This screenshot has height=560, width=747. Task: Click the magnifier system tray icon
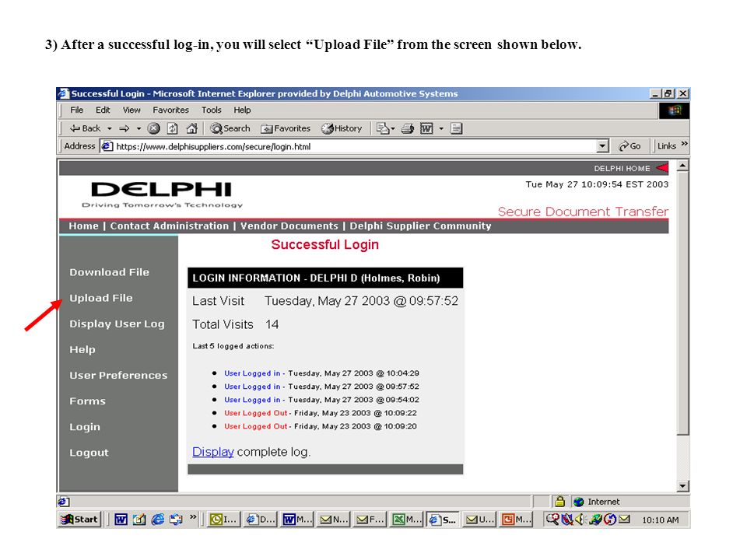(552, 520)
